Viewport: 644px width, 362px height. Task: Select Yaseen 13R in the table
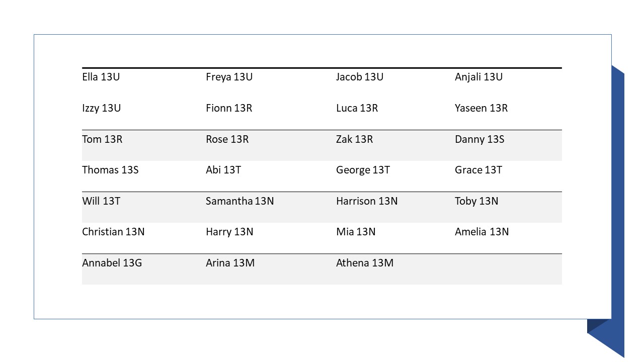coord(481,108)
